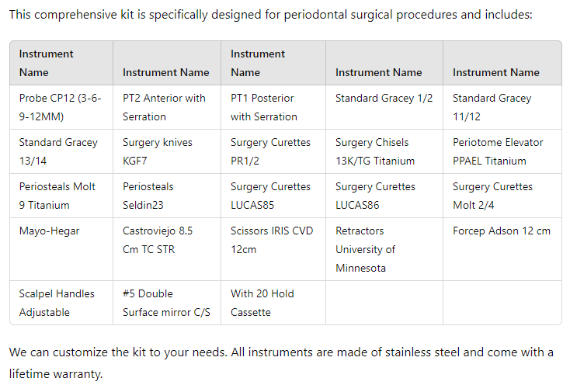Select the Surgery knives KGF7 cell
Screen dimensions: 570x392
point(165,151)
